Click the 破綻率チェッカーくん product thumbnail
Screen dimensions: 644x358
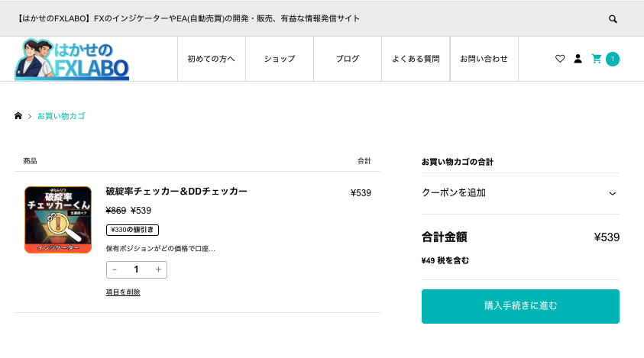tap(58, 220)
